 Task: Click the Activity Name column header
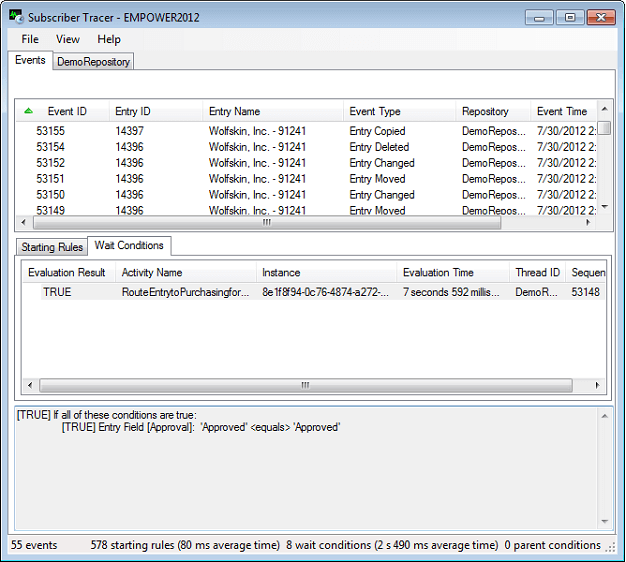pyautogui.click(x=186, y=273)
